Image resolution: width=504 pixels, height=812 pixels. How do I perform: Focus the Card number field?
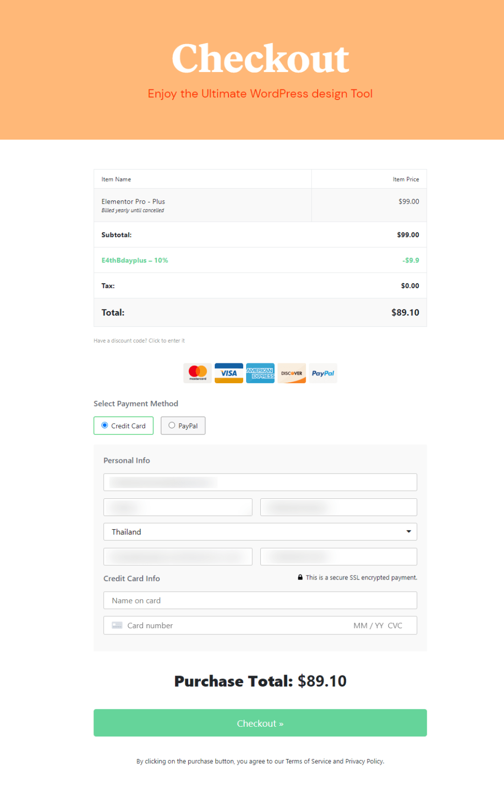tap(228, 625)
